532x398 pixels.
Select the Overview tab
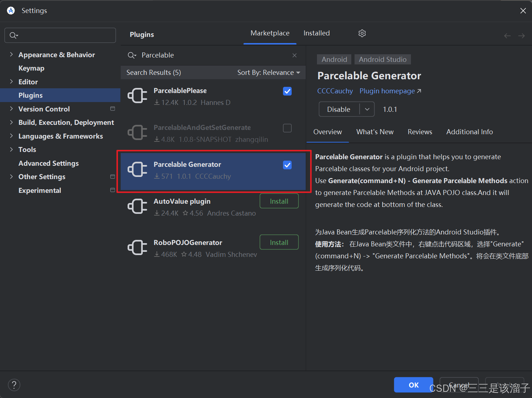[327, 132]
